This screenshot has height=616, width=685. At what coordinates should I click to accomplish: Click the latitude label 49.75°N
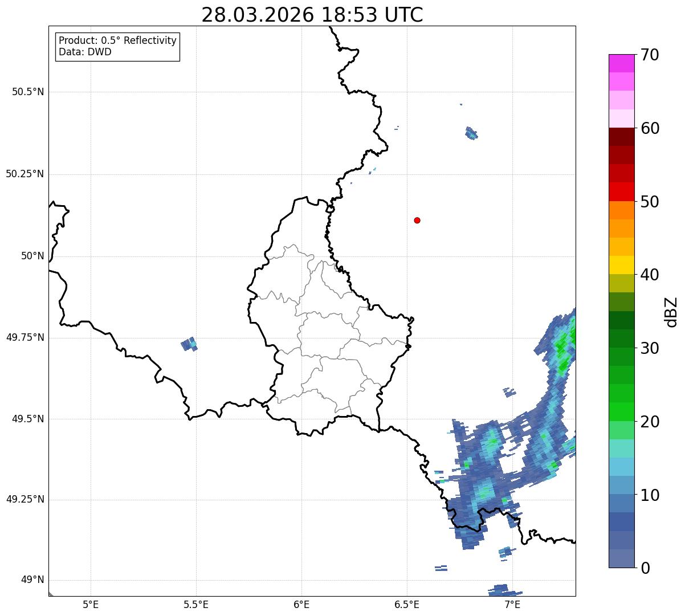click(25, 337)
